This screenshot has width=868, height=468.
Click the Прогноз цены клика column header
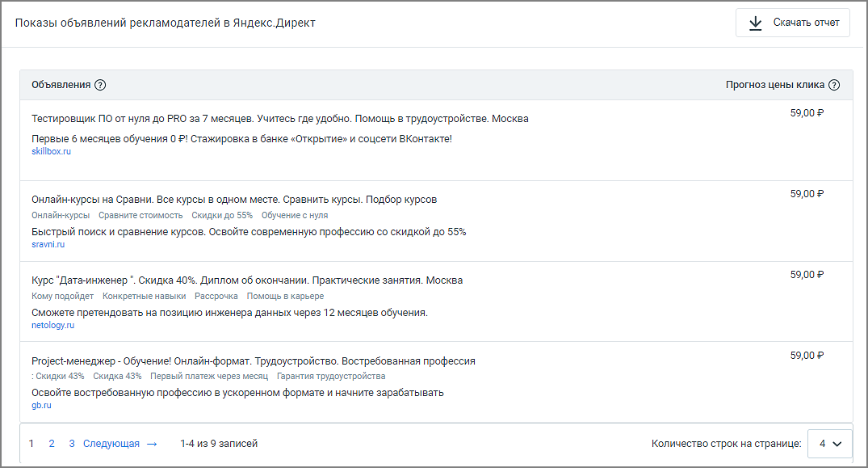(x=775, y=85)
